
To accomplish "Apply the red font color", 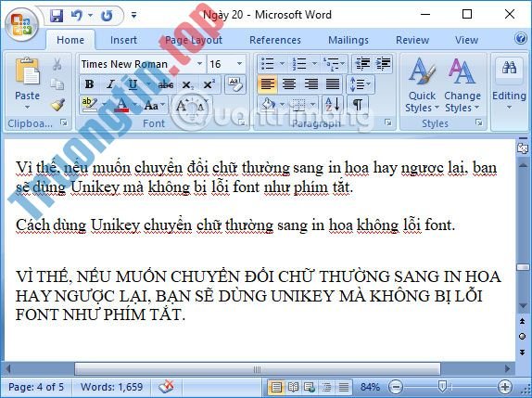I will [121, 105].
